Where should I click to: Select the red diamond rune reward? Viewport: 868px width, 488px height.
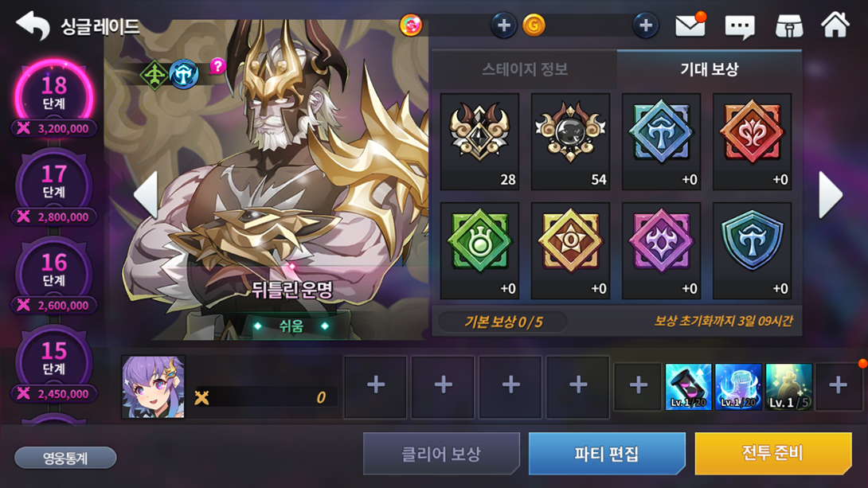(x=752, y=142)
